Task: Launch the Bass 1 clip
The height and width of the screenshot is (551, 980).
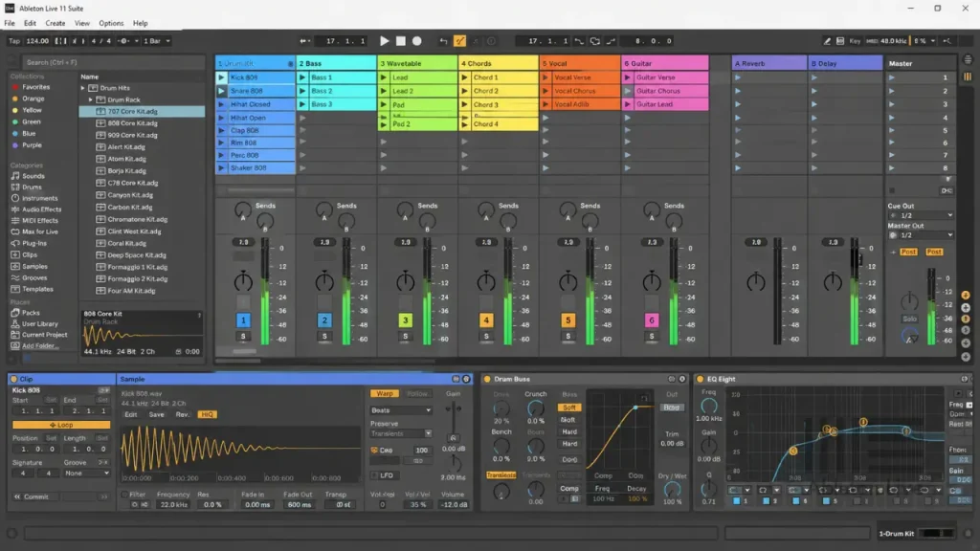Action: [302, 77]
